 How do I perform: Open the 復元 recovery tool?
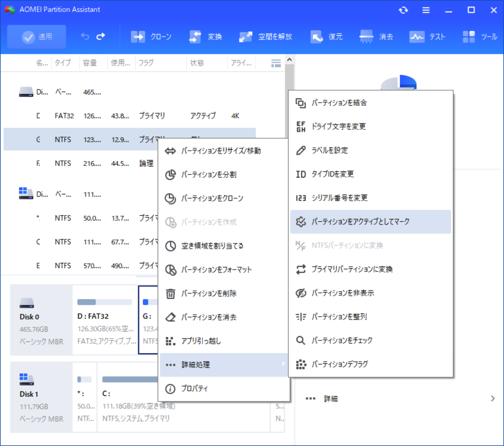coord(326,37)
